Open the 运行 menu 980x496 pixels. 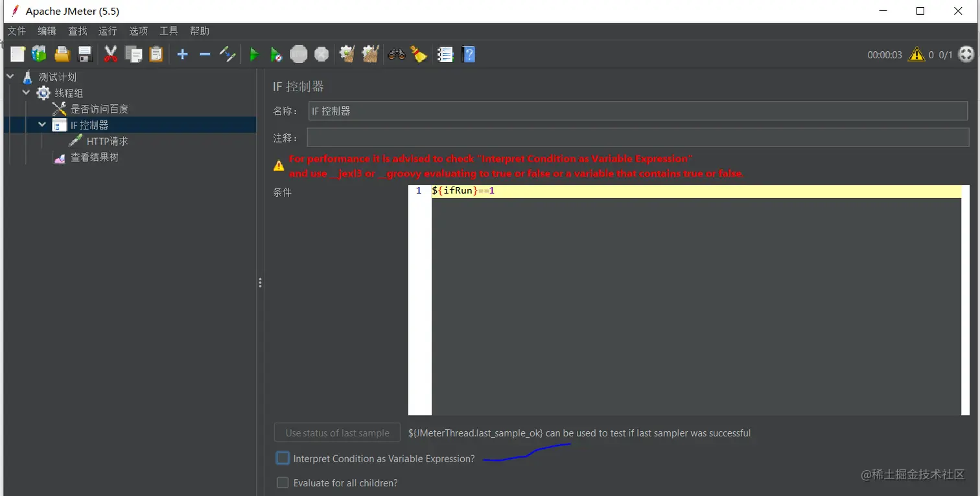click(108, 31)
